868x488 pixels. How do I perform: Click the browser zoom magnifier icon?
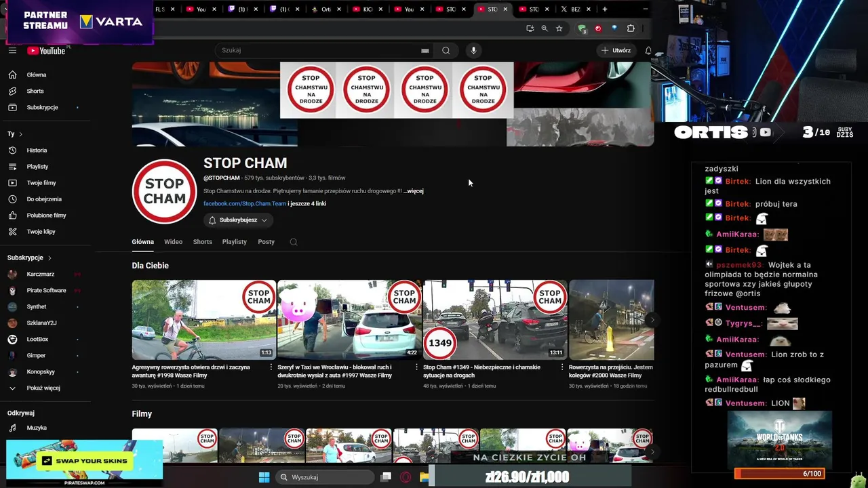click(x=544, y=28)
